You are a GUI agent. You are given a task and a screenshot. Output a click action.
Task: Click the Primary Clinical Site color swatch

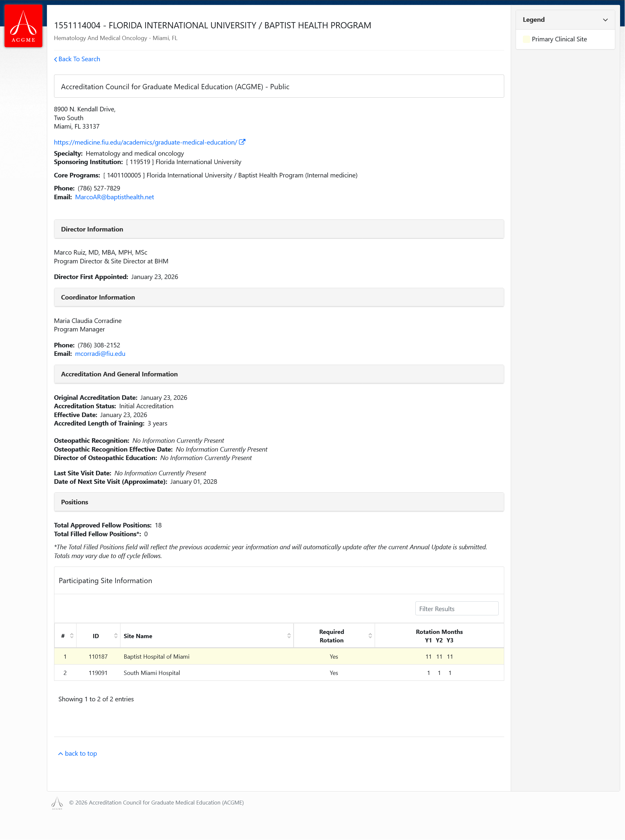point(526,39)
